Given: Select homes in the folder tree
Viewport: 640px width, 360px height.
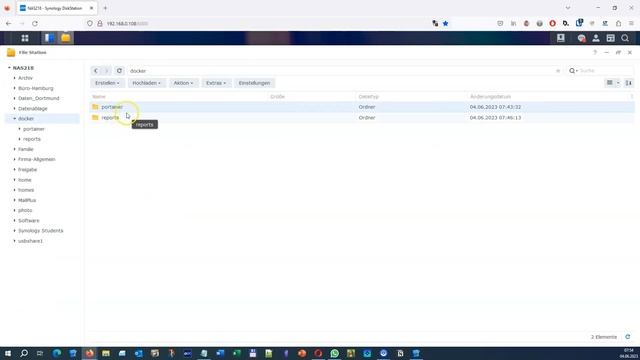Looking at the screenshot, I should coord(26,190).
